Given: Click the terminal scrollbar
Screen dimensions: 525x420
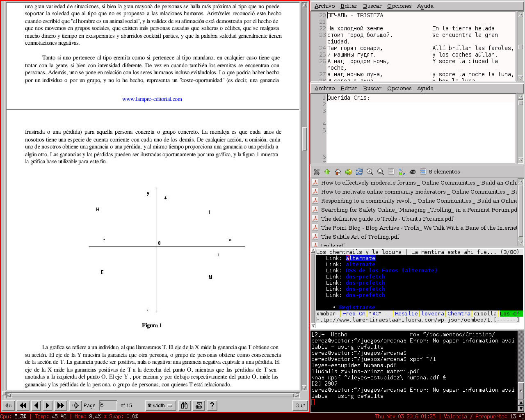Looking at the screenshot, I should tap(521, 371).
